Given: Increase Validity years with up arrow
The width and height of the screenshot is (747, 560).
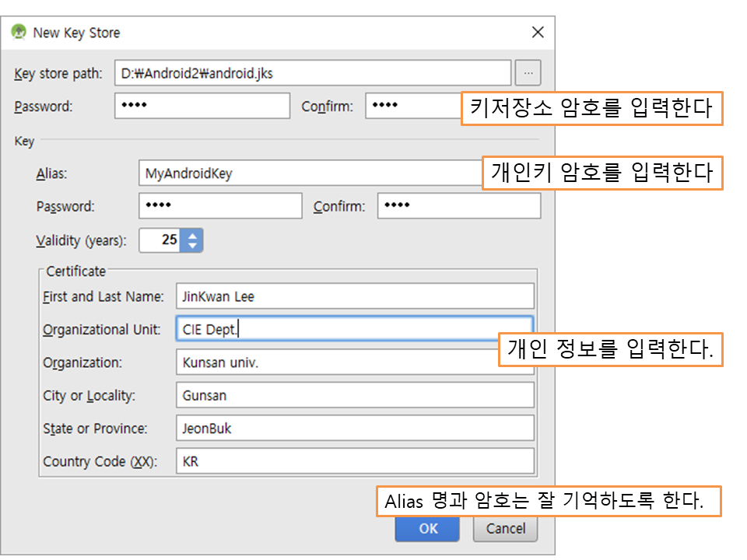Looking at the screenshot, I should (x=191, y=235).
